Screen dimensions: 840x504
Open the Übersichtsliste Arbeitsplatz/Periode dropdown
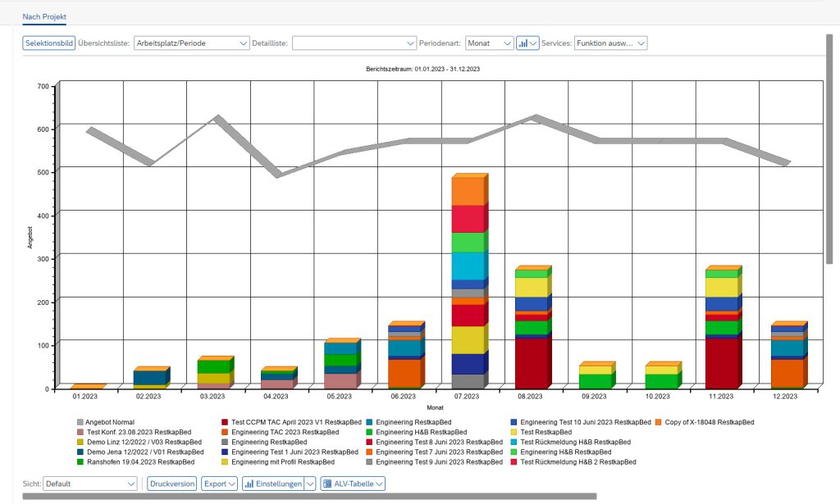(191, 43)
